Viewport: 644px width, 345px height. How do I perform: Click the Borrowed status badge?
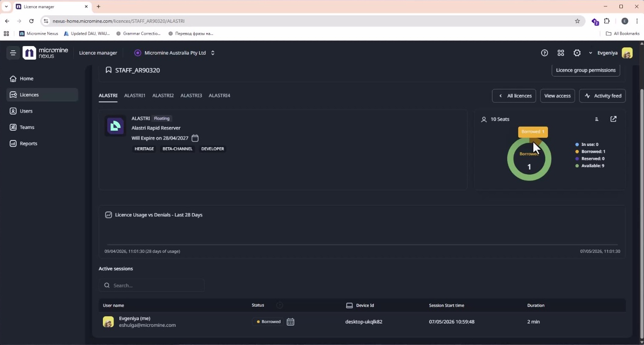coord(269,322)
